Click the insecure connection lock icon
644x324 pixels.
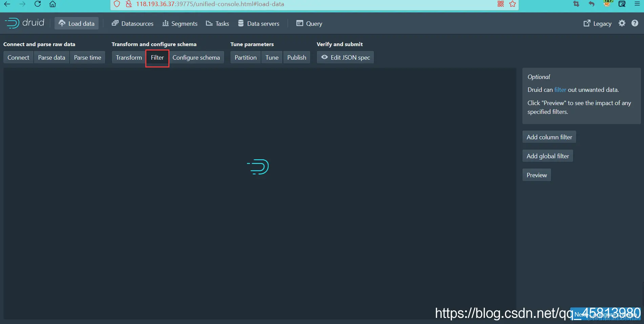[128, 4]
